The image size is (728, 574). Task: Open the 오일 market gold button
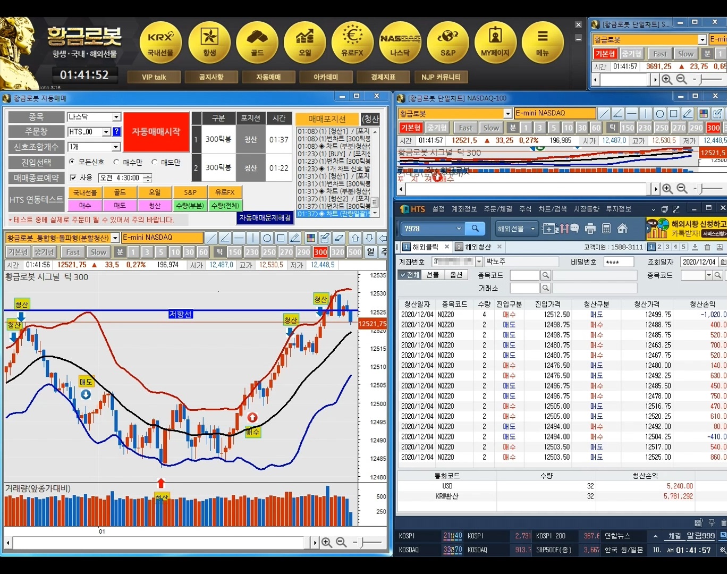pos(305,43)
